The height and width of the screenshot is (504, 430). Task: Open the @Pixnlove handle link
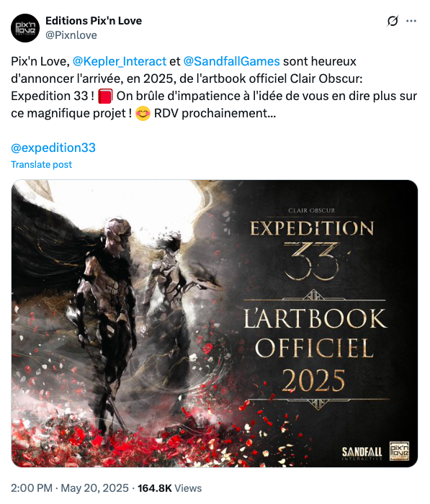pos(71,35)
